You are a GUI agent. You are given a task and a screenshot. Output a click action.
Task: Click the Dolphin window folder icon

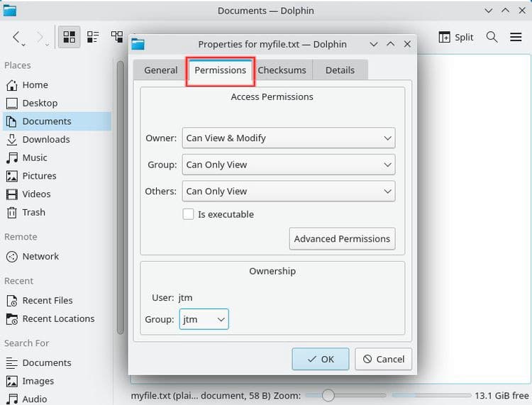(x=10, y=10)
